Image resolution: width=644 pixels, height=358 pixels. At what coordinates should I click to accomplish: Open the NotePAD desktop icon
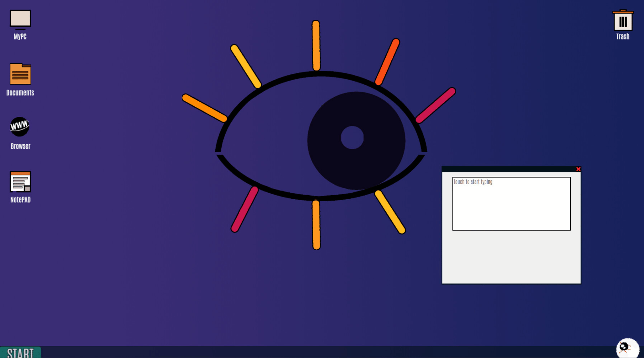click(20, 182)
